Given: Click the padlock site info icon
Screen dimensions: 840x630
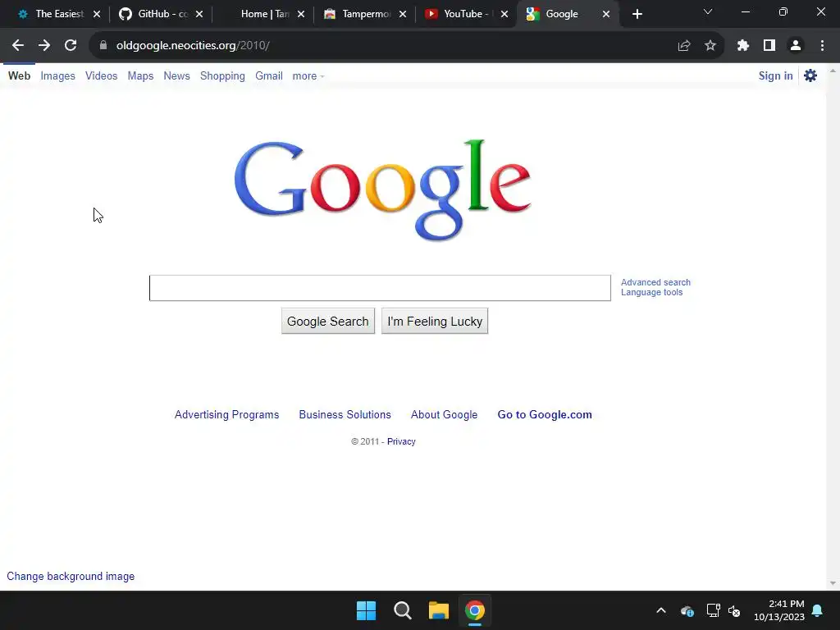Looking at the screenshot, I should (103, 46).
